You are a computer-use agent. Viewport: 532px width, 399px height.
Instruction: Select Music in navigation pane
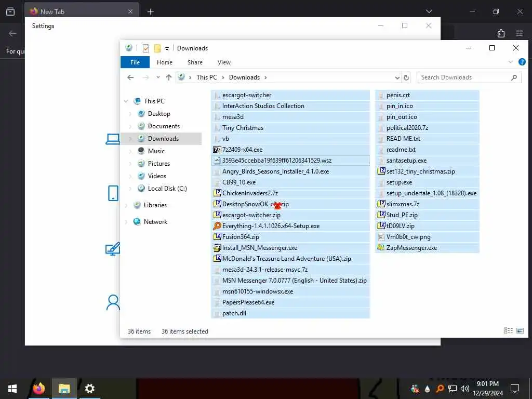tap(156, 151)
